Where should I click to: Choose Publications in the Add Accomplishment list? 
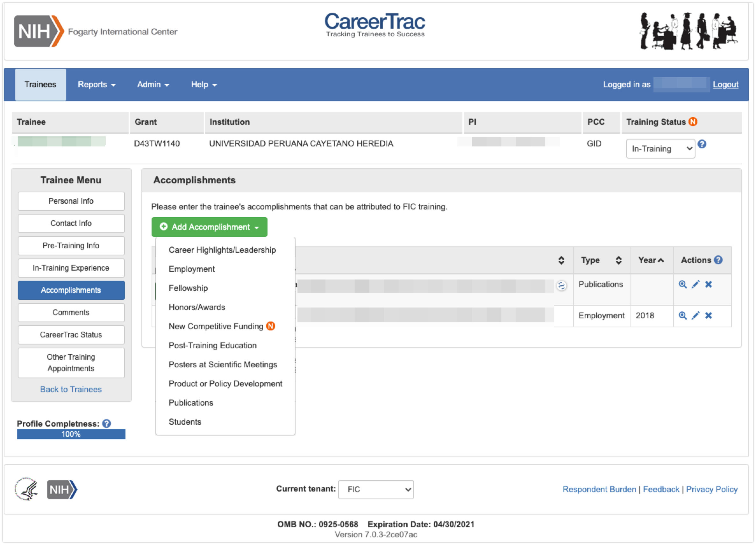point(191,403)
